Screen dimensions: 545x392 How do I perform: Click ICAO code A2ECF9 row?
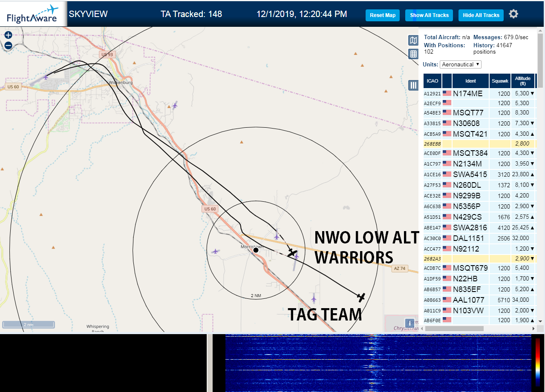pyautogui.click(x=432, y=103)
